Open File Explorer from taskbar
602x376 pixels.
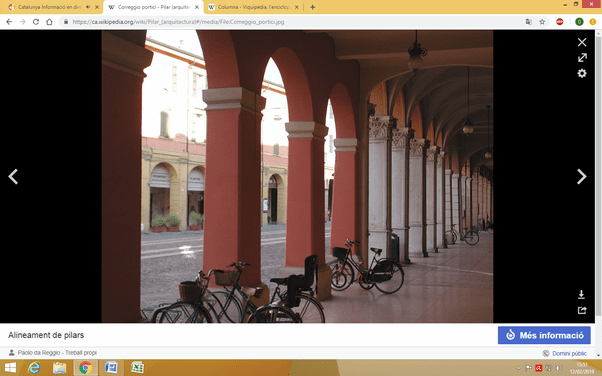tap(60, 368)
